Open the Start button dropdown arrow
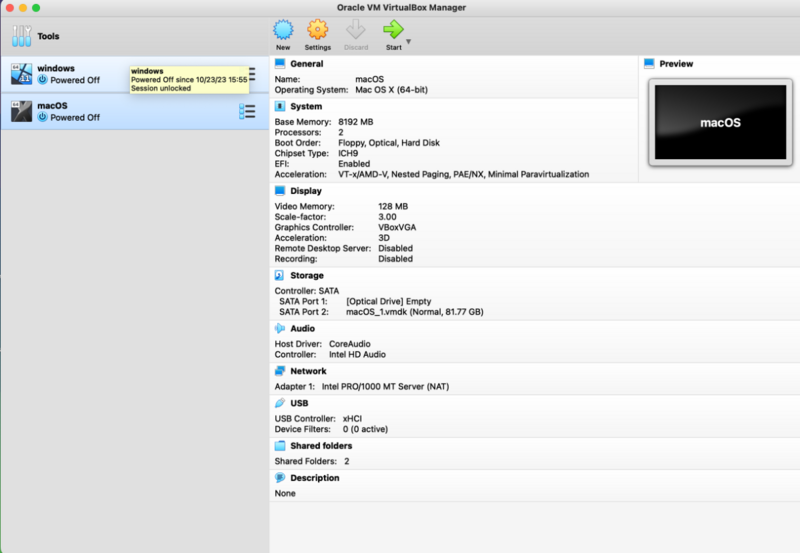Viewport: 800px width, 553px height. pyautogui.click(x=408, y=42)
